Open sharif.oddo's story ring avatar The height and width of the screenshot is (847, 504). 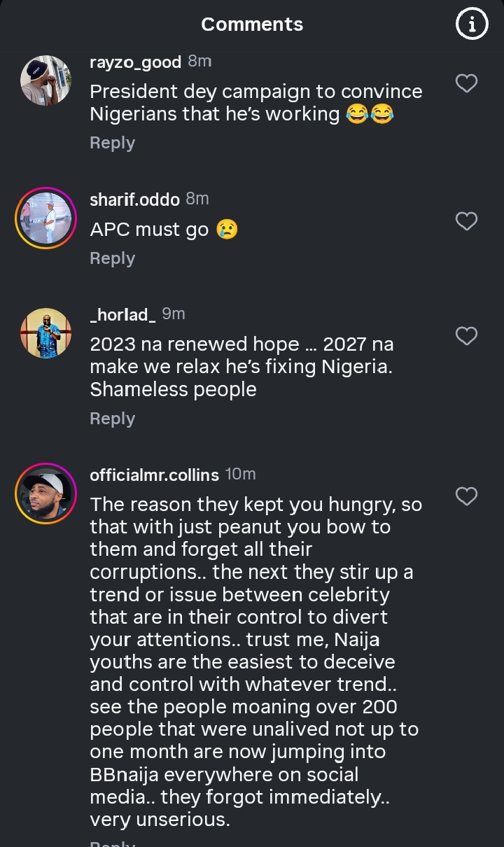point(45,218)
